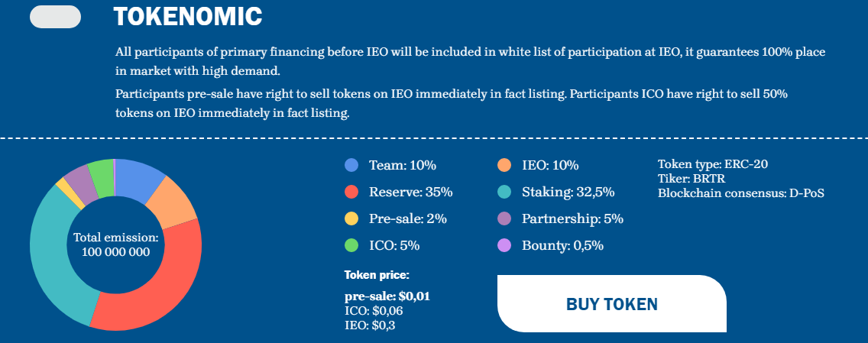
Task: Click the red Reserve legend dot
Action: (x=351, y=192)
